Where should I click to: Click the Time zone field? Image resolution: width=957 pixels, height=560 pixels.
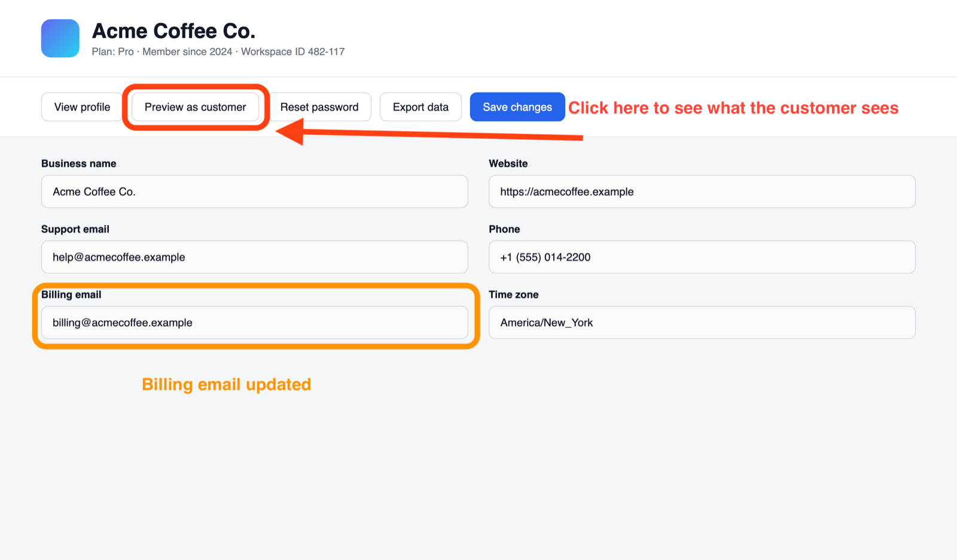[x=702, y=323]
